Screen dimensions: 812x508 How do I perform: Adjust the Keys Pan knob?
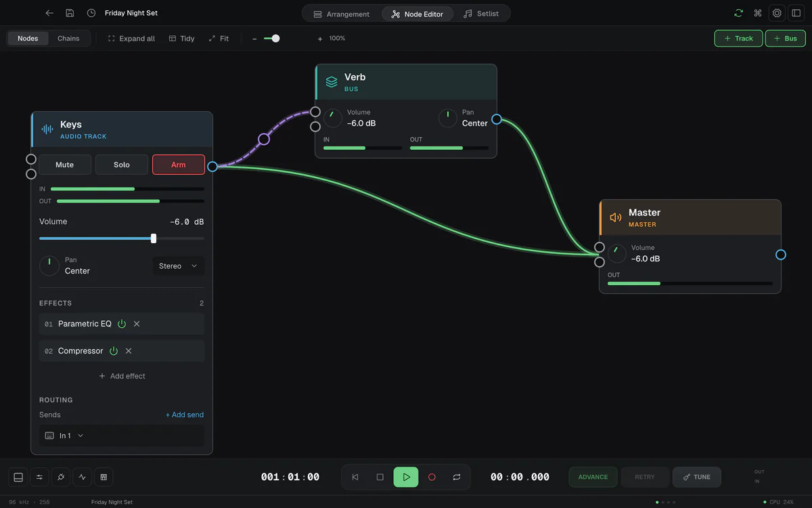[49, 266]
